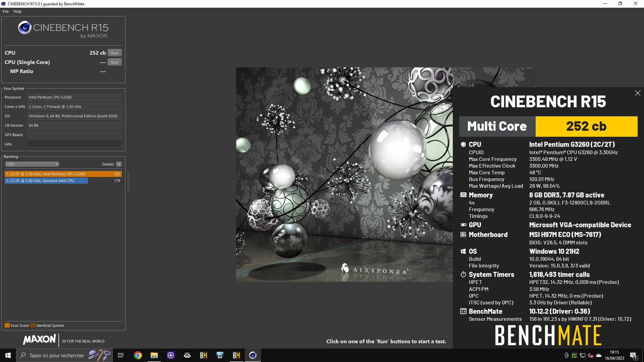Close the BenchMate result overlay
Screen dimensions: 644x362
638,93
